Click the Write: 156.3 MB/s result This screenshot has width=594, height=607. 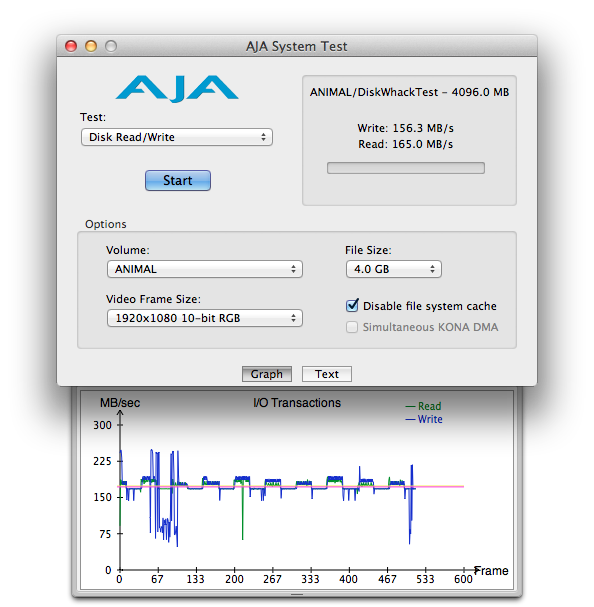point(405,128)
